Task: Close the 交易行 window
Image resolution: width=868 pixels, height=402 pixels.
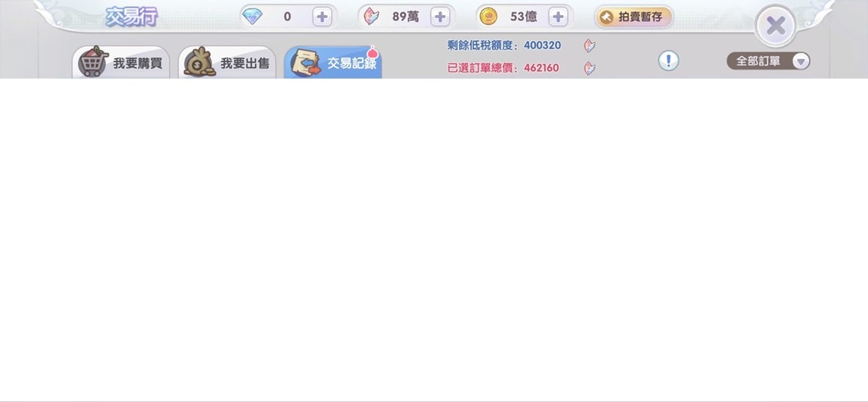Action: 775,26
